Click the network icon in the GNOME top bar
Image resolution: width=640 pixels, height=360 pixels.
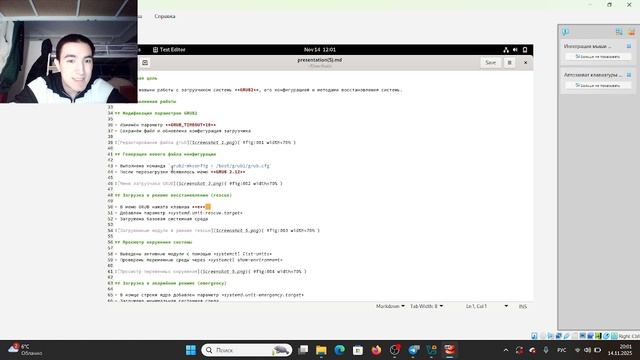point(506,50)
